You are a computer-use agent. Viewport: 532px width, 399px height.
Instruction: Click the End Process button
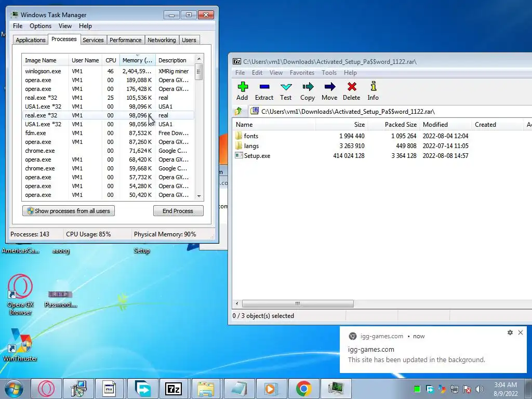[178, 211]
